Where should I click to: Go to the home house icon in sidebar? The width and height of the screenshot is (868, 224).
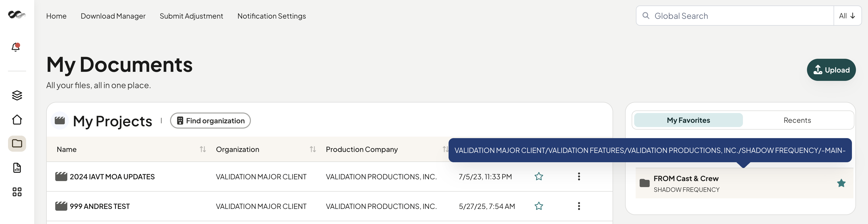point(17,120)
